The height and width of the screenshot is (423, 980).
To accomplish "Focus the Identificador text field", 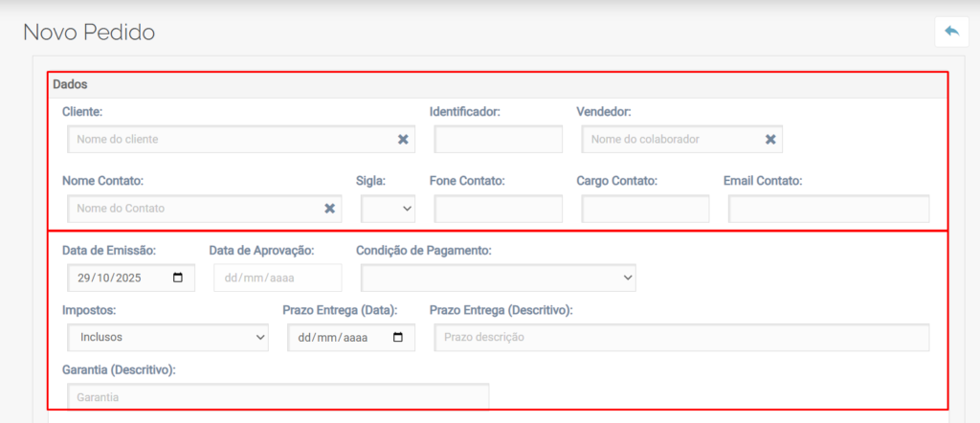I will 498,140.
